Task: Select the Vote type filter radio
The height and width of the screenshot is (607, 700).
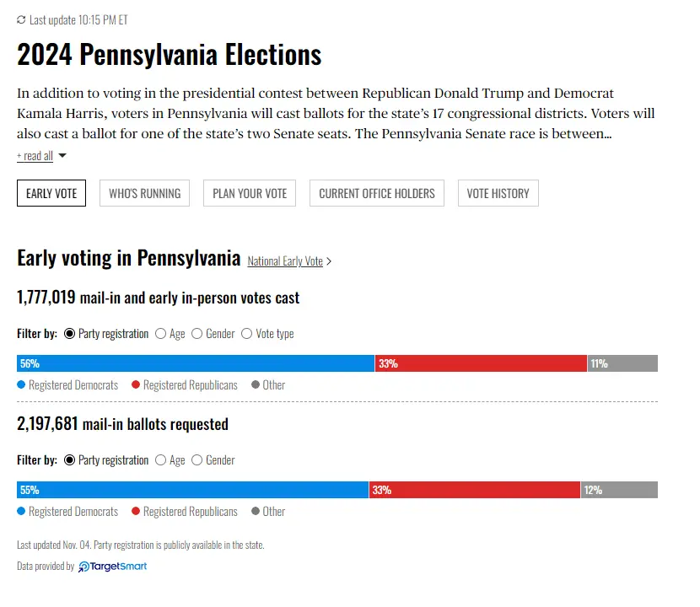Action: (247, 334)
